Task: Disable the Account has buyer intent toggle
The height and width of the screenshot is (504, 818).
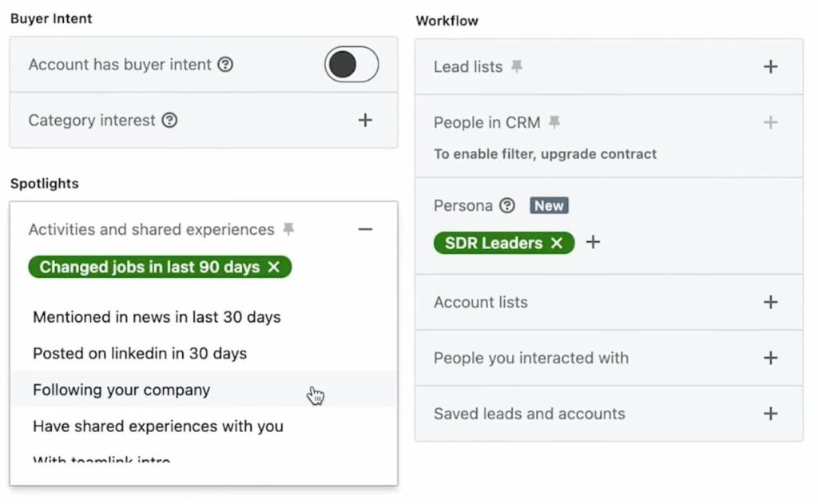Action: point(351,64)
